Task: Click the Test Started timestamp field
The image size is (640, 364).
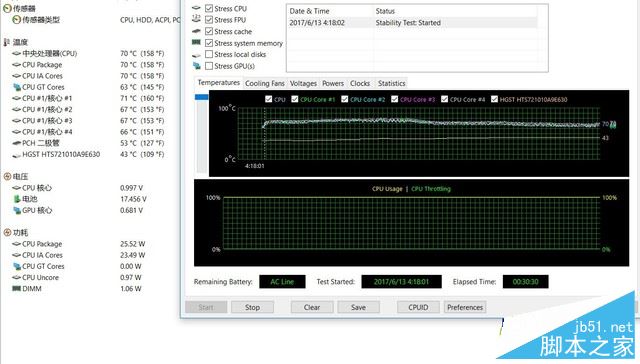Action: pos(401,282)
